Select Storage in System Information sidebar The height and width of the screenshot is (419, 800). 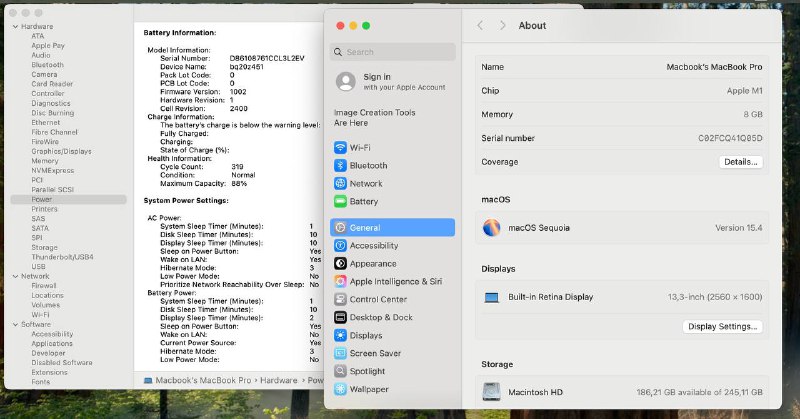(44, 248)
